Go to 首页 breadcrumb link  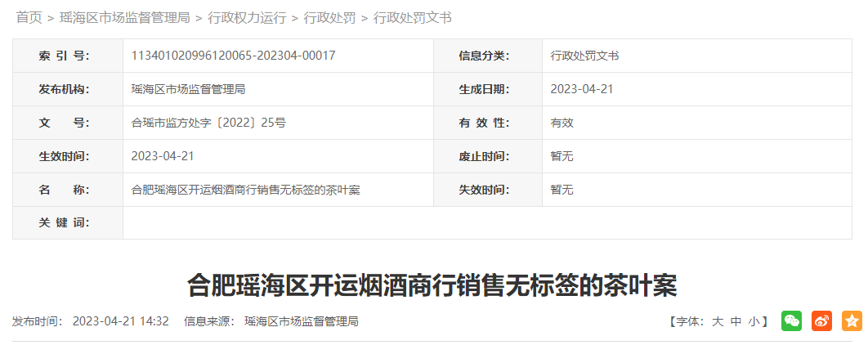[29, 18]
